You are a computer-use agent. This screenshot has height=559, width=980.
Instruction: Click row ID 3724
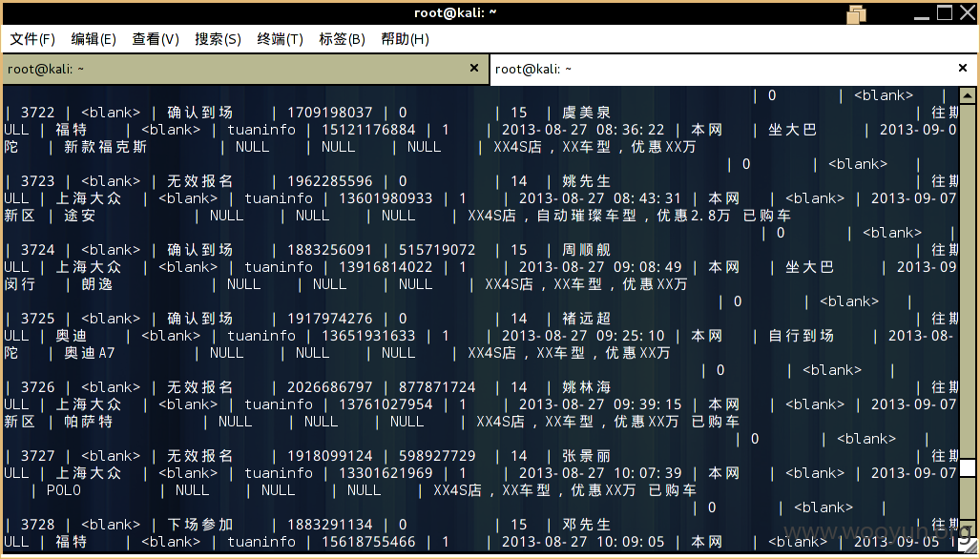point(38,251)
